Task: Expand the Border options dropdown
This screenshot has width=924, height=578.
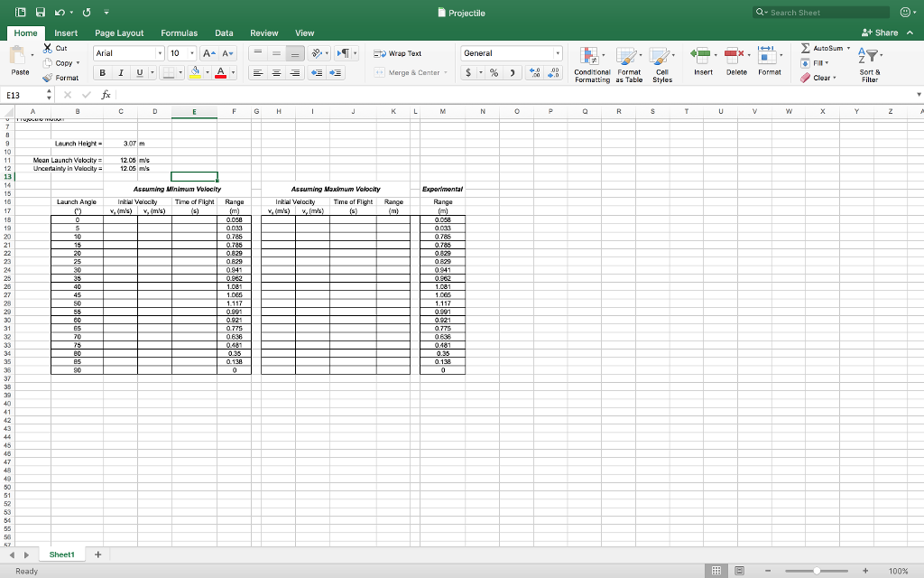Action: [x=180, y=71]
